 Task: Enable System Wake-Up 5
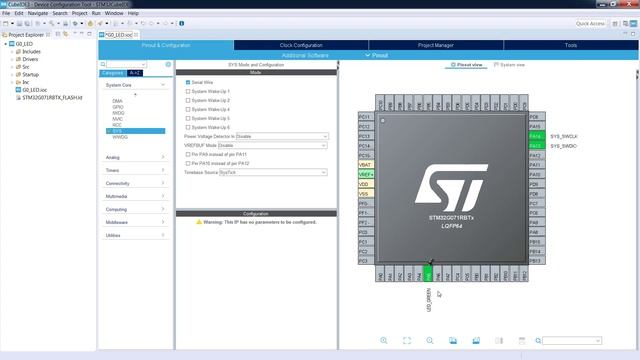pyautogui.click(x=188, y=118)
